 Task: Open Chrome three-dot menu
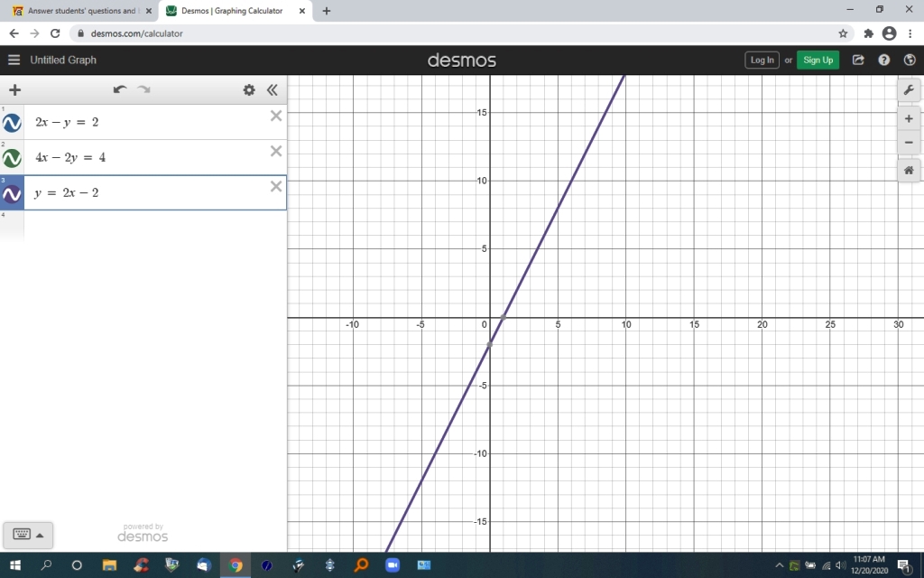point(910,33)
